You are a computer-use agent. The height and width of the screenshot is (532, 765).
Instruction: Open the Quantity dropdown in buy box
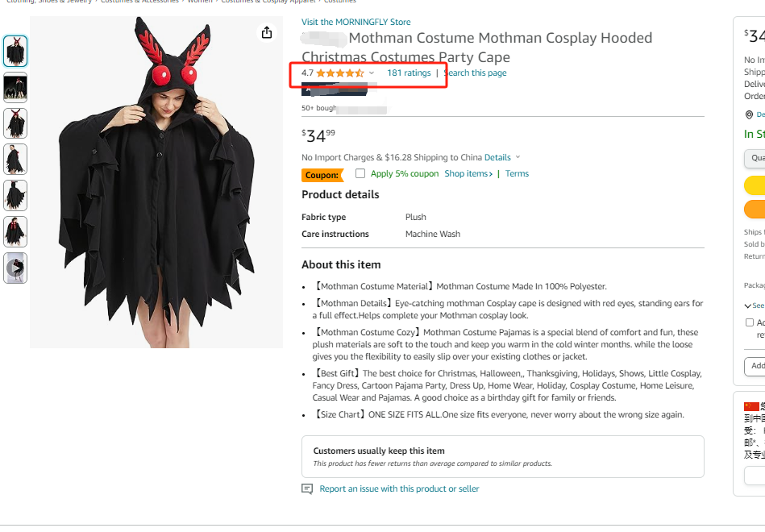[755, 158]
